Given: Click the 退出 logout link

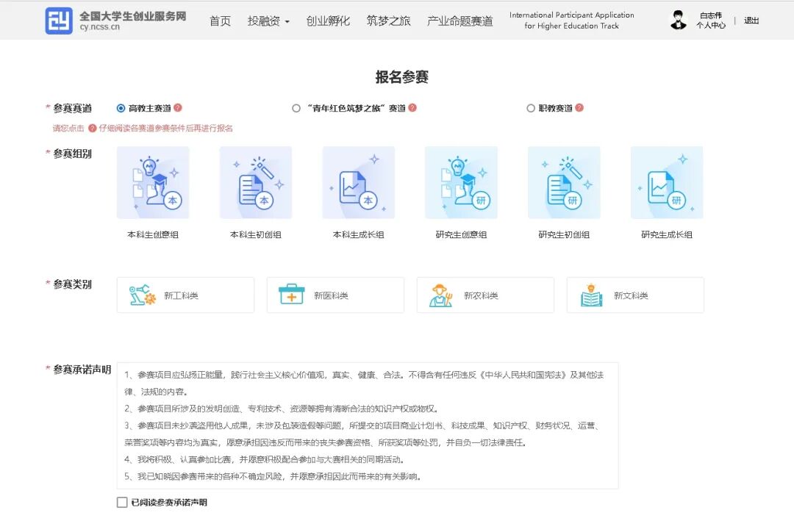Looking at the screenshot, I should point(751,21).
